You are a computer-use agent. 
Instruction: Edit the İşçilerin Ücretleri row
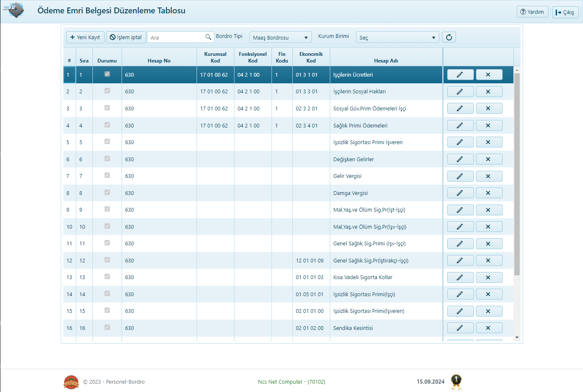(x=460, y=75)
